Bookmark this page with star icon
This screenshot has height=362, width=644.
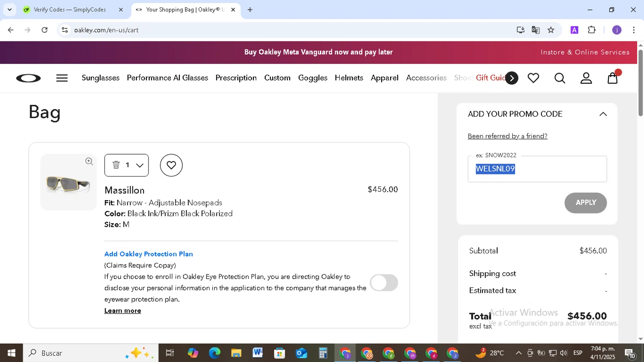tap(551, 30)
